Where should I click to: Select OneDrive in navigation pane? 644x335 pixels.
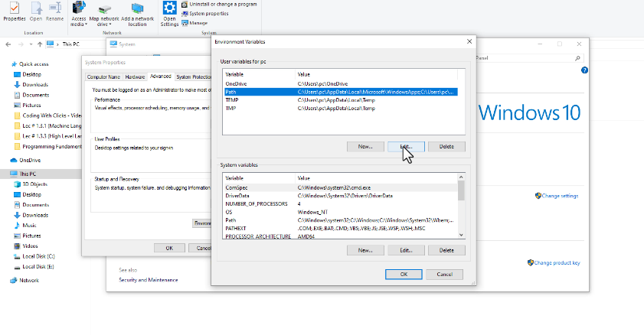click(25, 161)
